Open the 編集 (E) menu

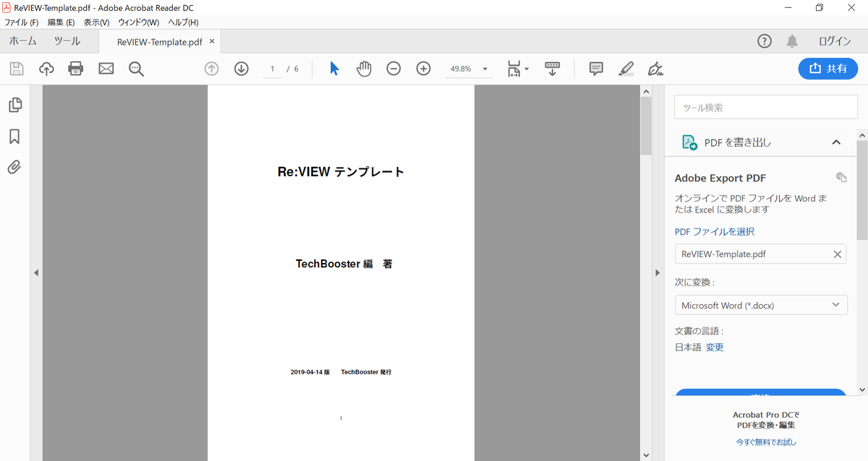click(x=61, y=22)
